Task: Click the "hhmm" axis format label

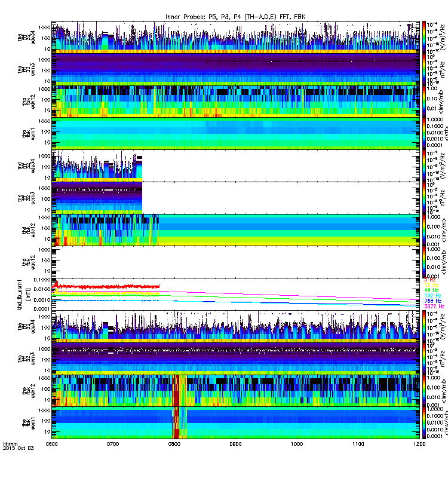Action: [10, 444]
